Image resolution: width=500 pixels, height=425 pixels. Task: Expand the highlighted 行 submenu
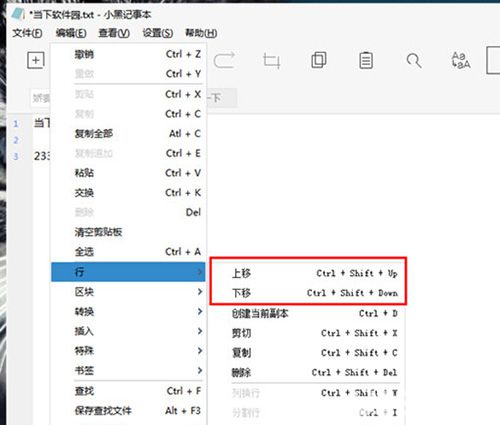[x=128, y=272]
